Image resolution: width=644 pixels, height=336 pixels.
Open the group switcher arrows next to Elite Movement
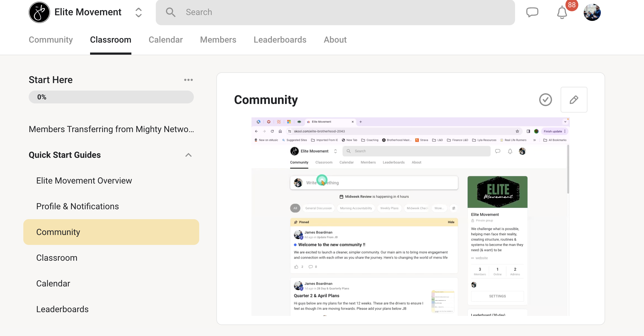click(138, 12)
